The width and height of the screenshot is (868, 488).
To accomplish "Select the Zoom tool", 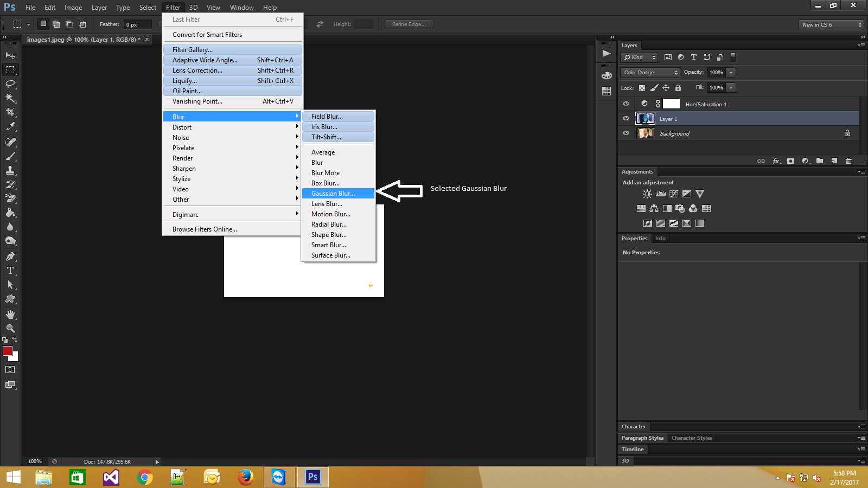I will point(10,329).
